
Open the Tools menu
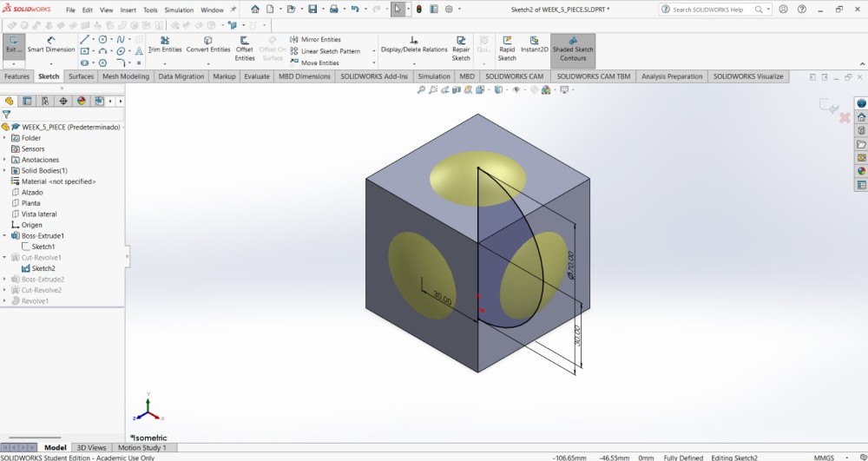pyautogui.click(x=150, y=10)
